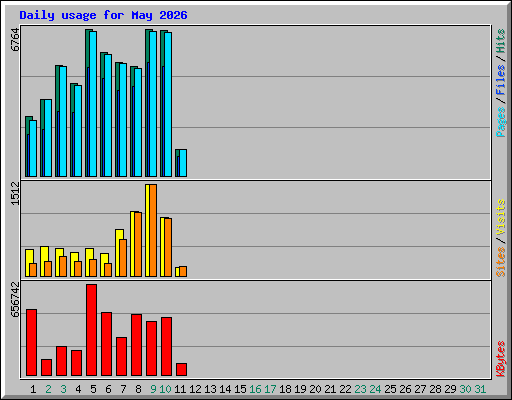The image size is (512, 400).
Task: Select day 8 on the date axis
Action: [138, 389]
